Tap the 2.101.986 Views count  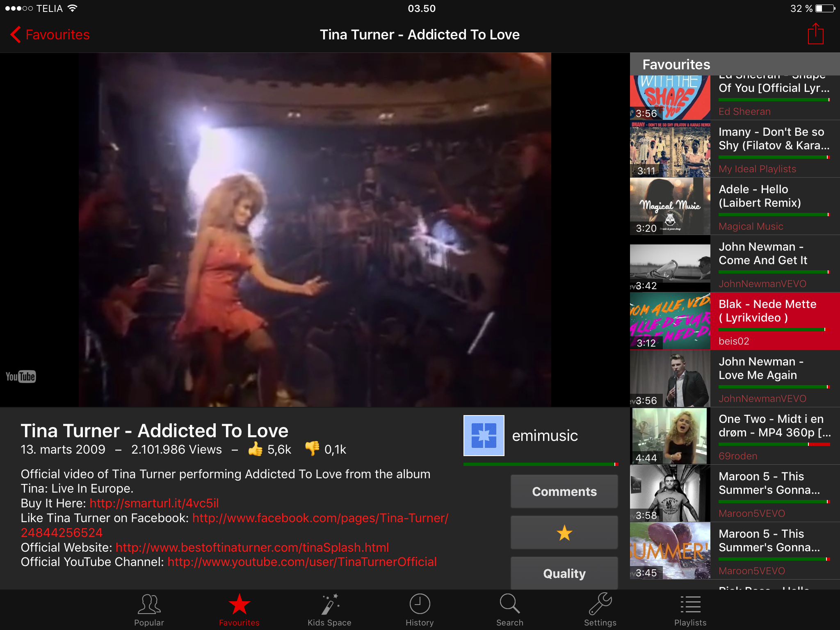point(176,450)
